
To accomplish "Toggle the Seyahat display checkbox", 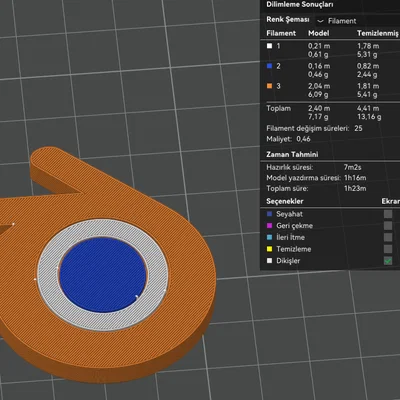I will pyautogui.click(x=388, y=214).
